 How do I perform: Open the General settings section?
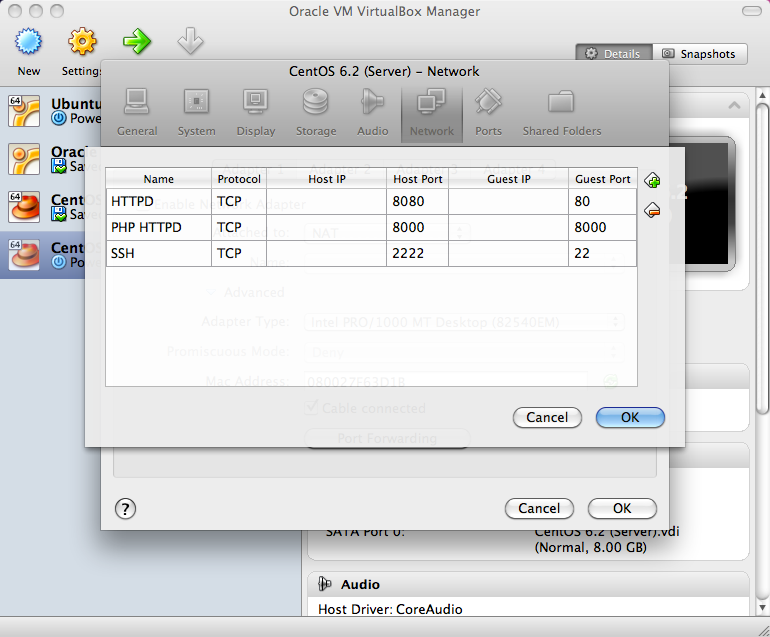point(137,113)
